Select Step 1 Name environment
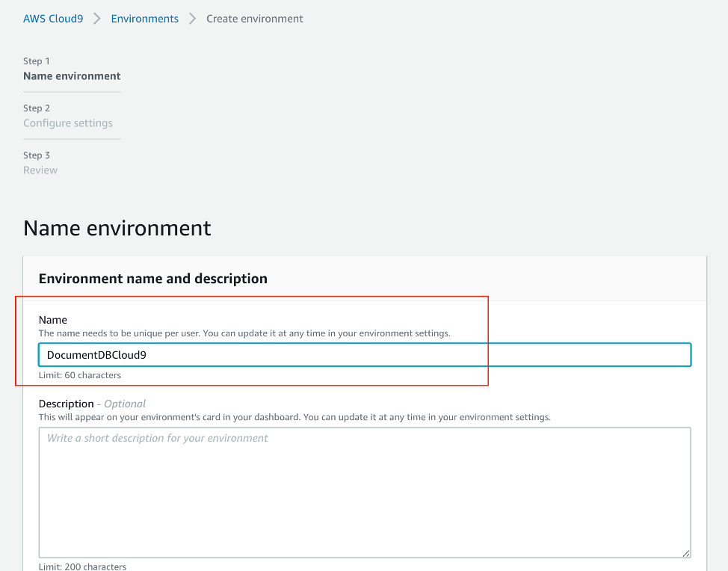Image resolution: width=728 pixels, height=571 pixels. (x=72, y=69)
